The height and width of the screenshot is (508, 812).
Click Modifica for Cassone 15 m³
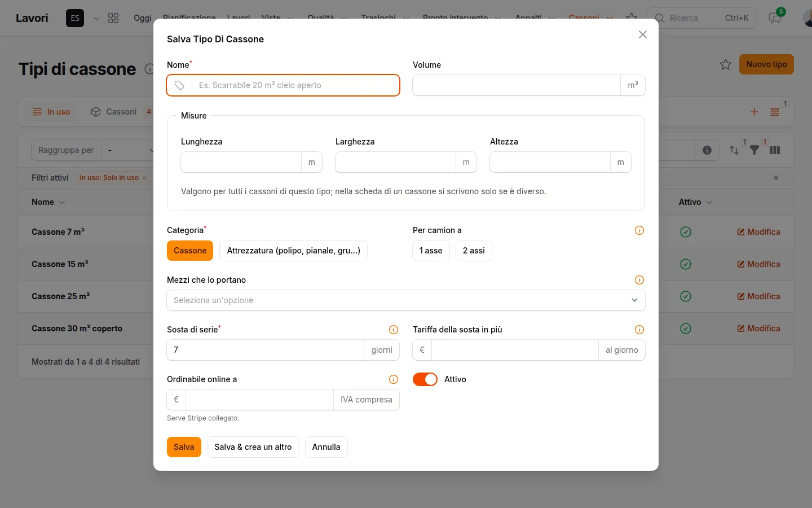pyautogui.click(x=759, y=264)
